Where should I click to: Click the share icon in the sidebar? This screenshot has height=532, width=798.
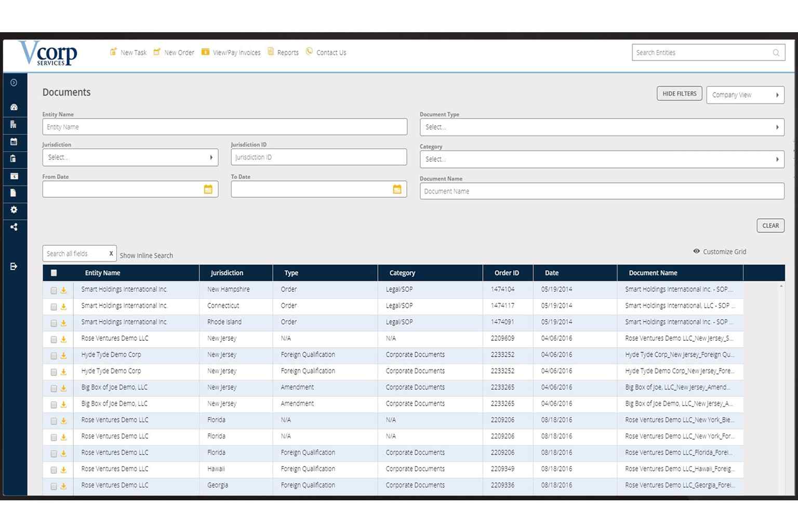(x=14, y=227)
